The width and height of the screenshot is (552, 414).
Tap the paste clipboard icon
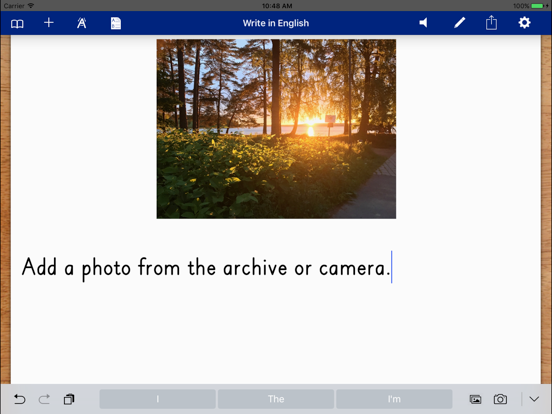69,399
